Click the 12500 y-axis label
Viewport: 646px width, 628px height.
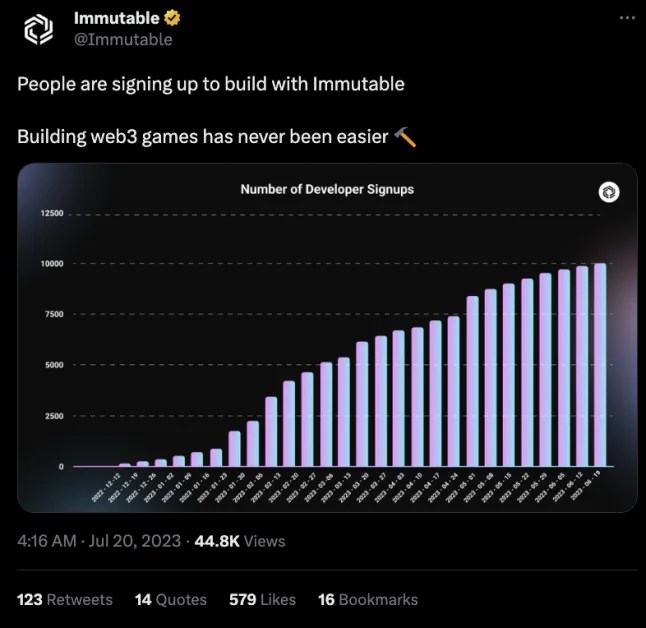tap(50, 214)
